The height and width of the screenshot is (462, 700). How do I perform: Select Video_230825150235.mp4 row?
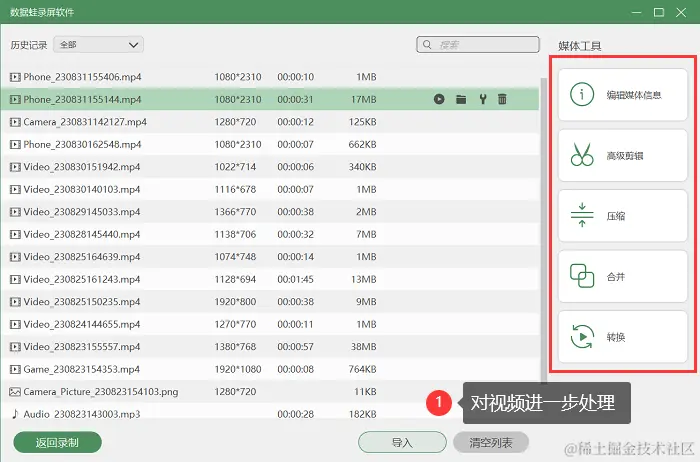pos(270,302)
